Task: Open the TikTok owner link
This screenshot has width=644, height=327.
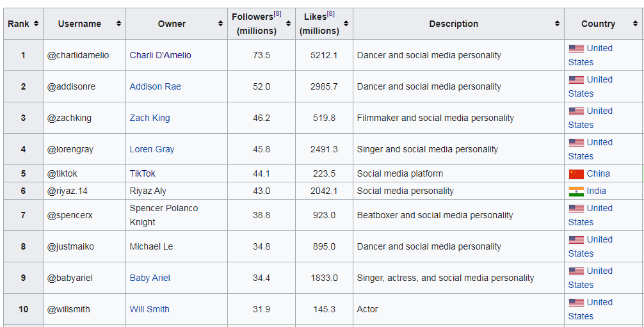Action: pos(142,173)
